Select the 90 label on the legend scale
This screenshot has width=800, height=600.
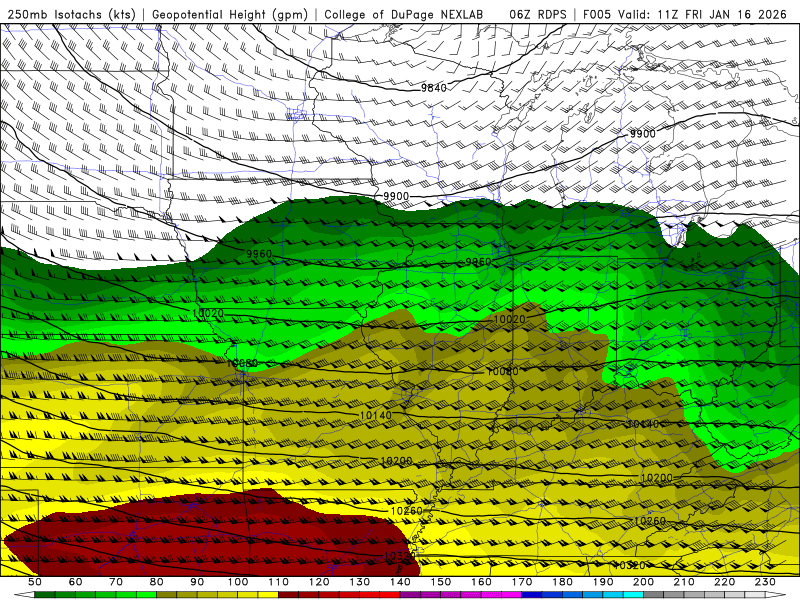pos(197,582)
